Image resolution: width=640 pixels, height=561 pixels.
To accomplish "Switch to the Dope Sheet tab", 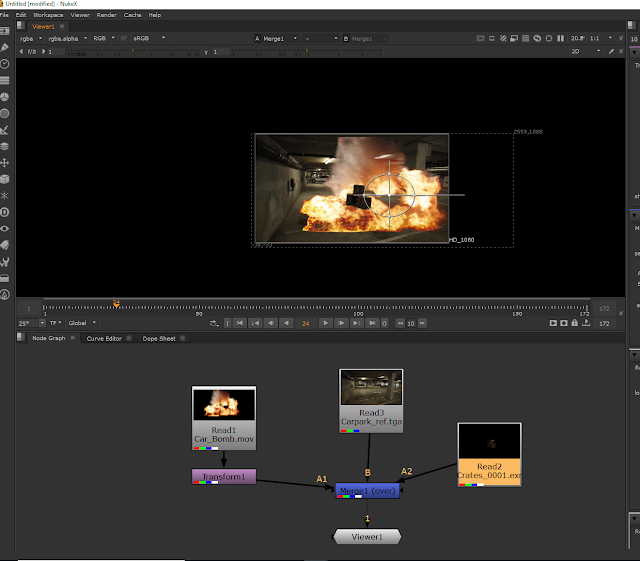I will click(x=158, y=338).
